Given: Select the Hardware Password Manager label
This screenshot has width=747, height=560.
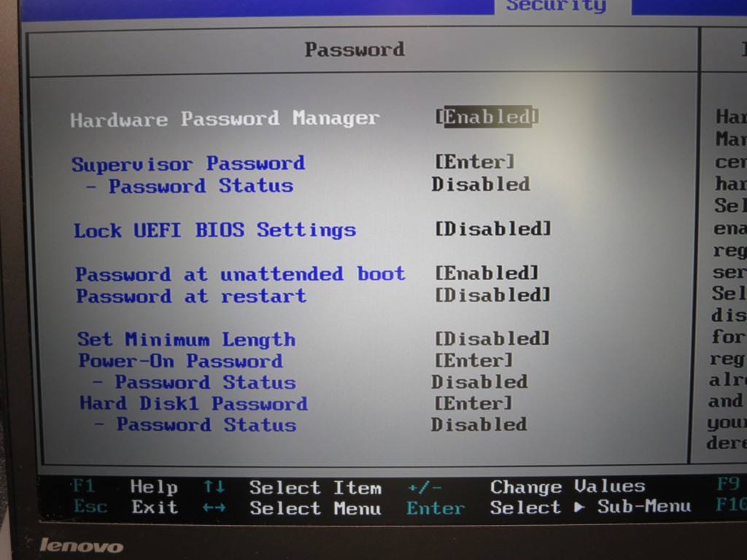Looking at the screenshot, I should pyautogui.click(x=225, y=119).
